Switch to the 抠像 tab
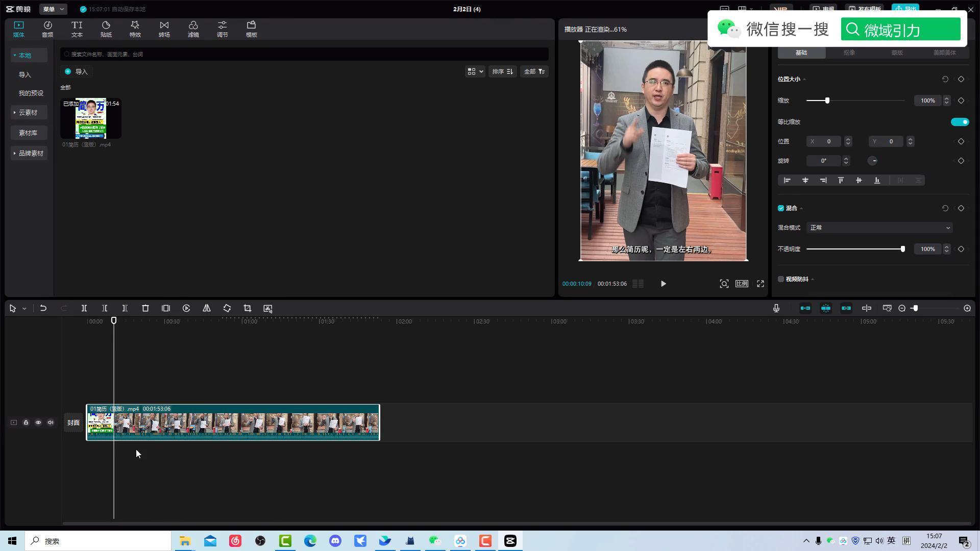The image size is (980, 551). pos(849,53)
